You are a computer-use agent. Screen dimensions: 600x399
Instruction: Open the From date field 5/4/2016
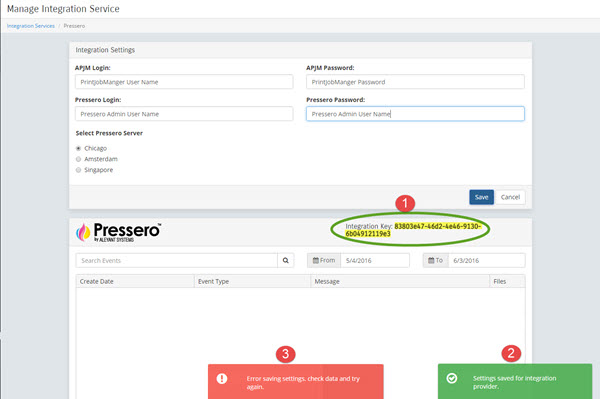pyautogui.click(x=375, y=261)
